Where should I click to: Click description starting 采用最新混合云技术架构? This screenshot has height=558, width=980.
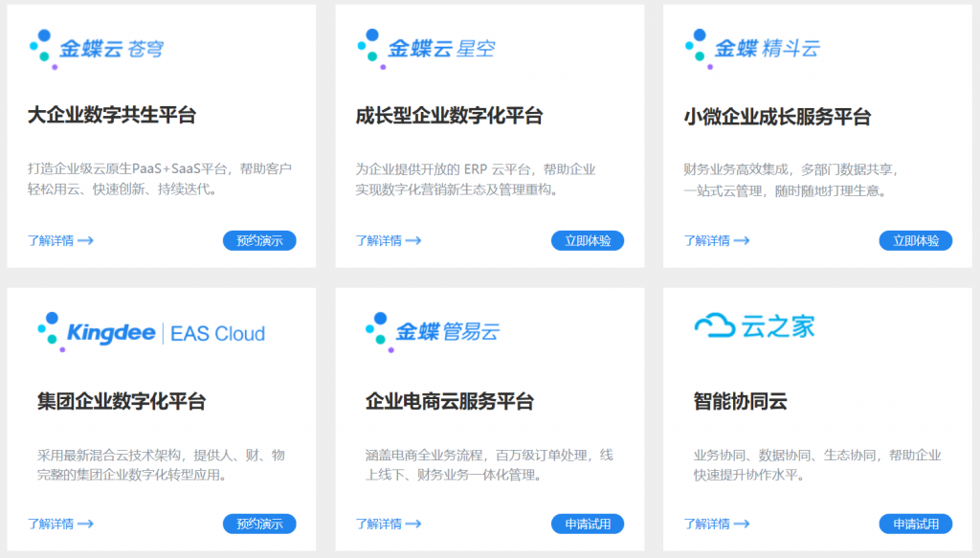[161, 464]
